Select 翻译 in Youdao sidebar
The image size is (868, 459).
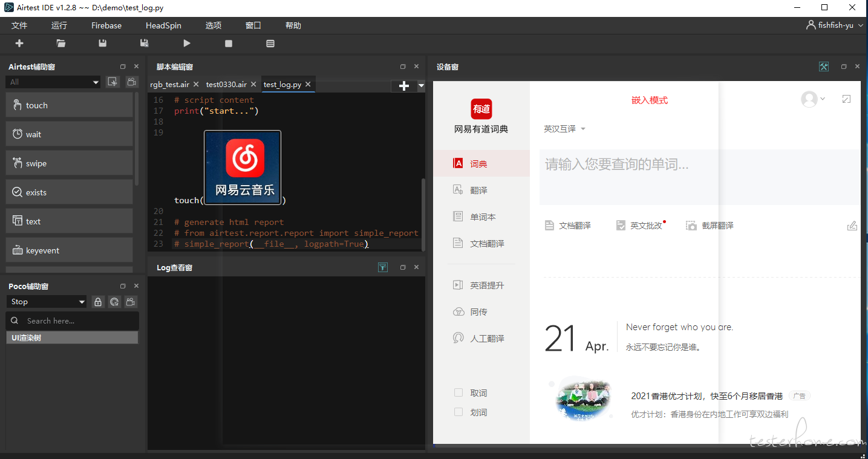[481, 190]
